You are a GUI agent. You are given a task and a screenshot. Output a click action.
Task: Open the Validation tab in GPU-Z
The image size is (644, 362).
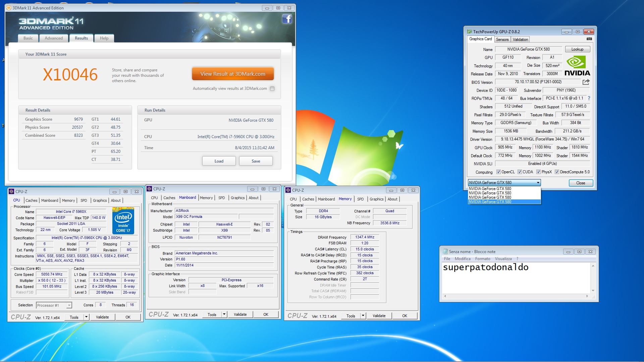[x=520, y=40]
